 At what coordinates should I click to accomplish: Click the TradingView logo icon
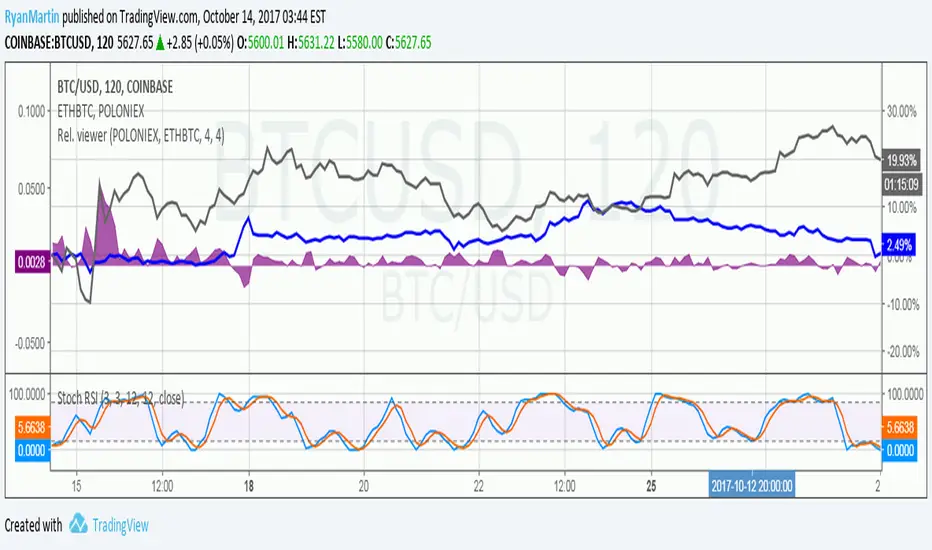click(x=78, y=524)
